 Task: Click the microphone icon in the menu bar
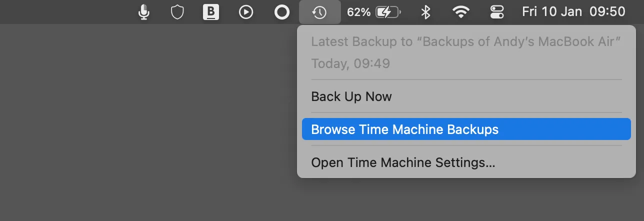144,12
